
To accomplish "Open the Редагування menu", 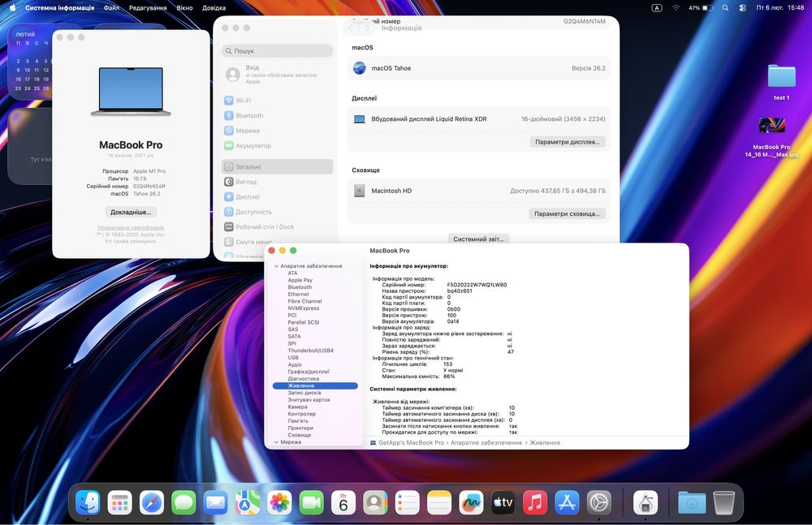I will coord(148,8).
